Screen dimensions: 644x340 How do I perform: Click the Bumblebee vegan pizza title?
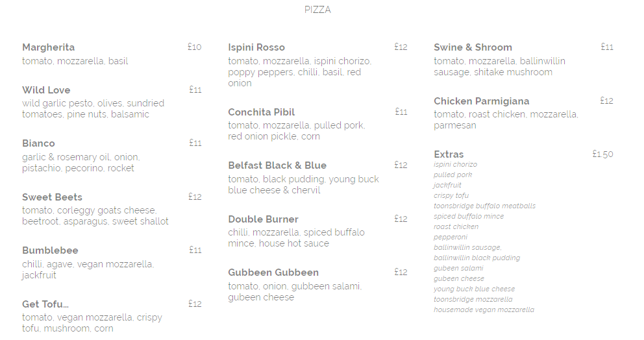tap(50, 250)
